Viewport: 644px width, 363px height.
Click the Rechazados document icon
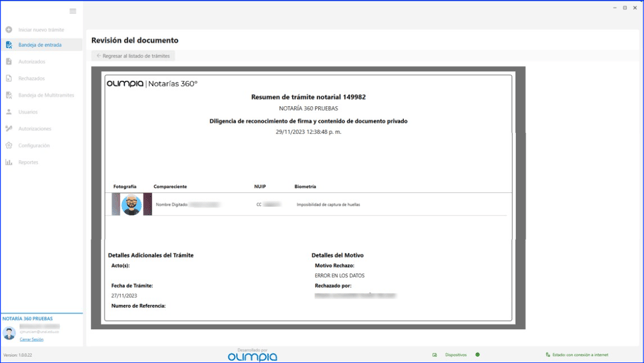tap(9, 78)
